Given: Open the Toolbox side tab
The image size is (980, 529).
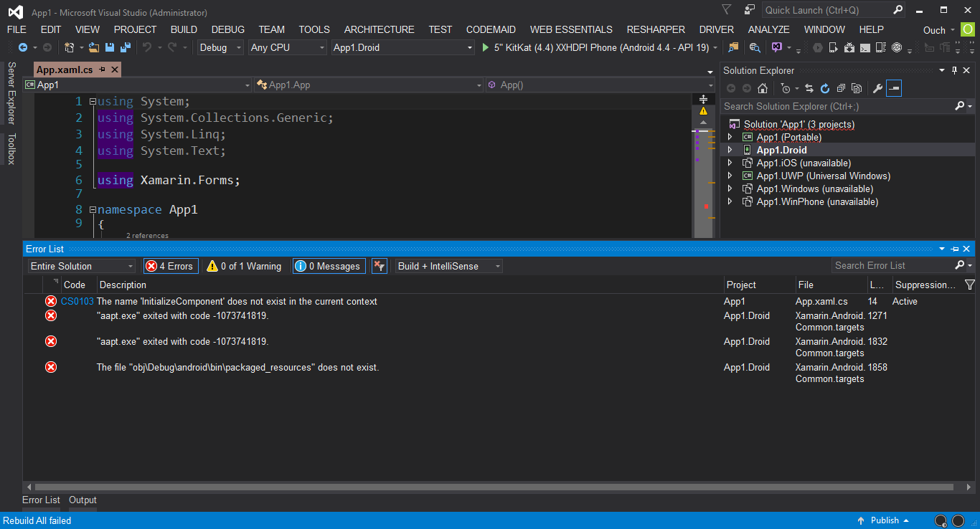Looking at the screenshot, I should [x=11, y=149].
